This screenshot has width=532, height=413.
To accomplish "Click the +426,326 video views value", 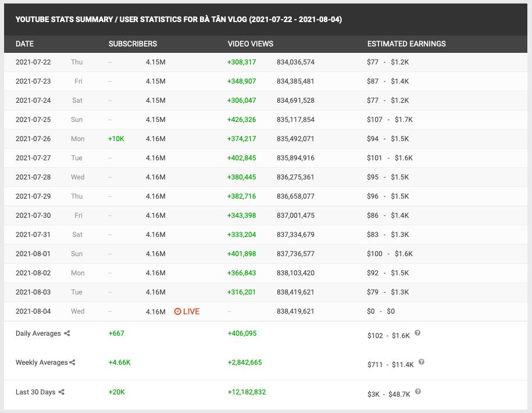I will pyautogui.click(x=241, y=120).
